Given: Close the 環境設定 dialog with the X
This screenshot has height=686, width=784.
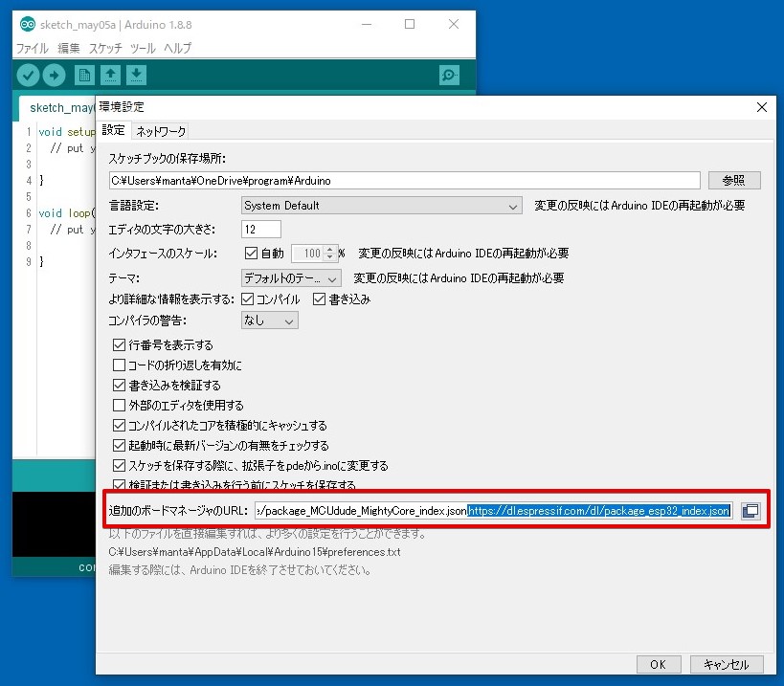Looking at the screenshot, I should click(761, 107).
